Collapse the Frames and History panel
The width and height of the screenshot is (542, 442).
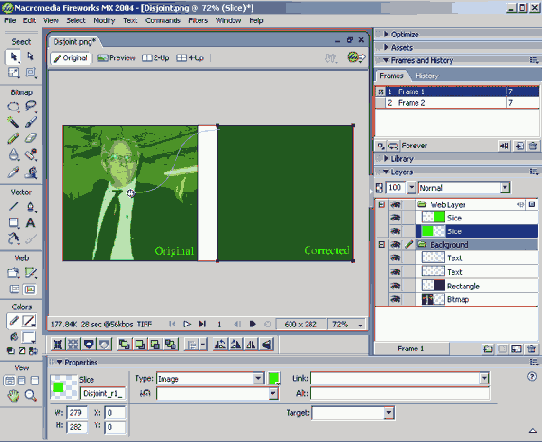tap(386, 60)
